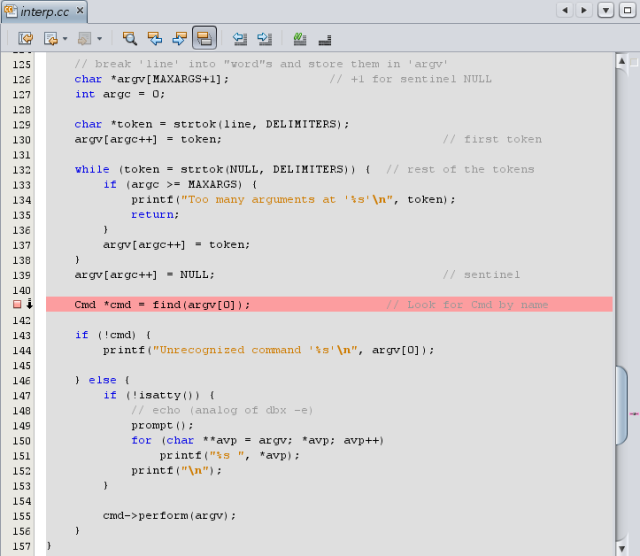
Task: Click line number 132 in gutter
Action: (21, 170)
